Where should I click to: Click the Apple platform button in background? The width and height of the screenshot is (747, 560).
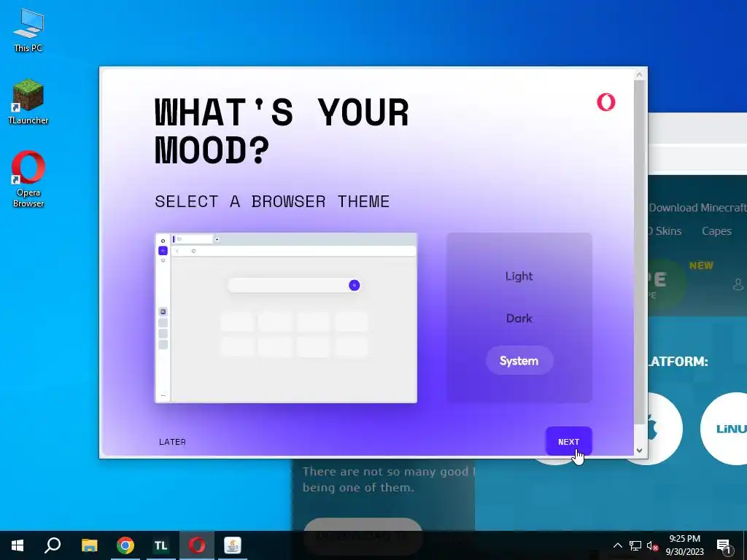point(665,429)
